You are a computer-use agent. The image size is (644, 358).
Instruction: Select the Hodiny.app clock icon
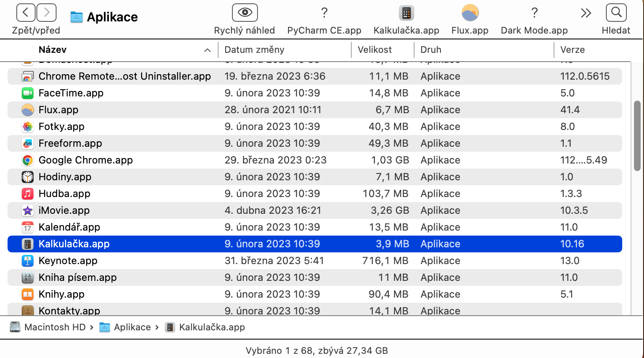click(x=28, y=177)
